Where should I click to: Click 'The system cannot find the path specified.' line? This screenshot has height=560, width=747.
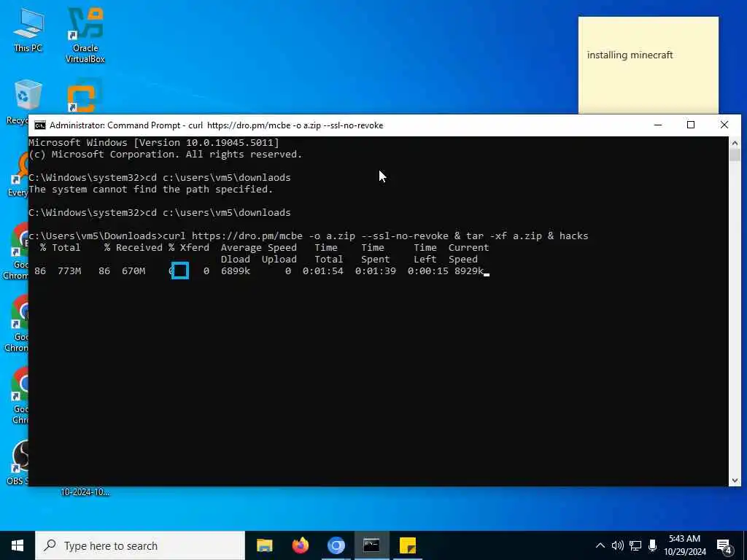(x=150, y=190)
